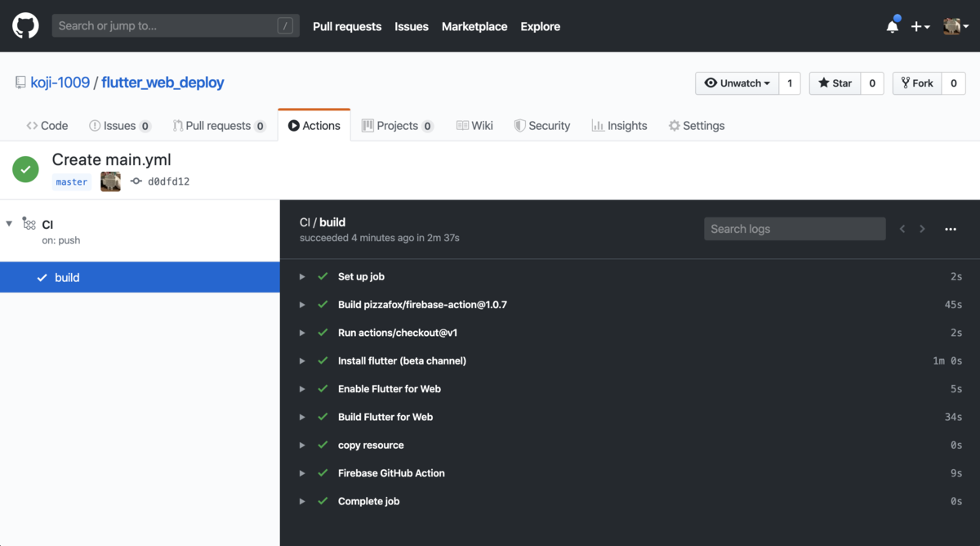Focus the Search logs field

[x=795, y=229]
